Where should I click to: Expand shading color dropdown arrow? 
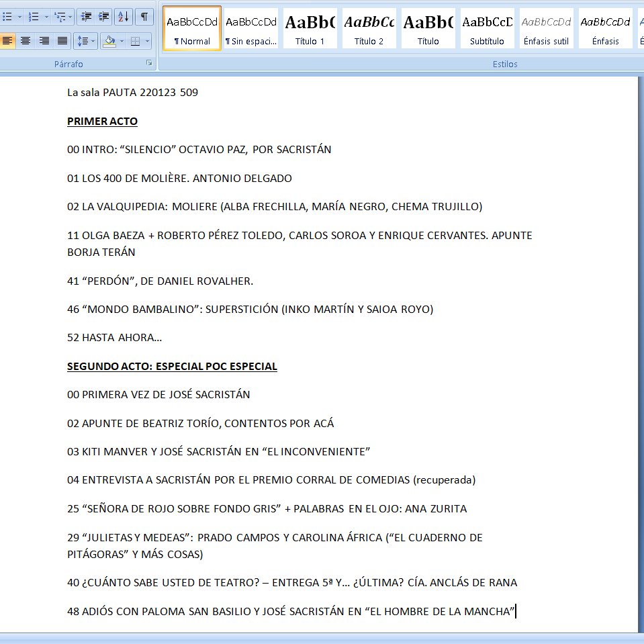click(x=122, y=41)
